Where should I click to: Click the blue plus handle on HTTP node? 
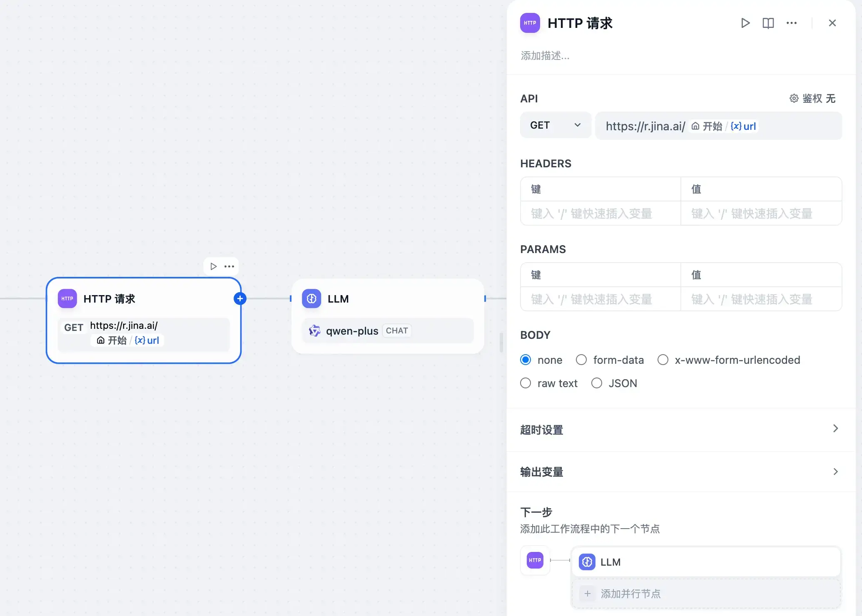pyautogui.click(x=240, y=298)
